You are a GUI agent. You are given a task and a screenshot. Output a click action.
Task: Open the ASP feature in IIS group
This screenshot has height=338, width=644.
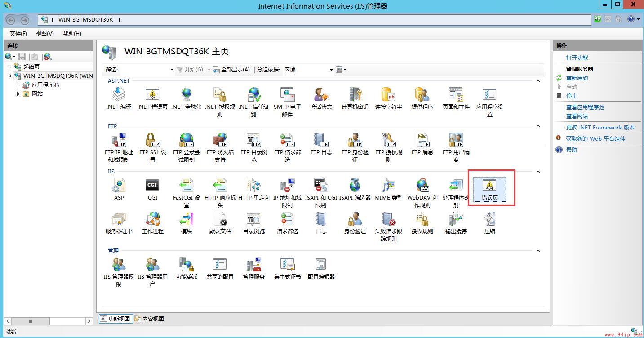(119, 189)
